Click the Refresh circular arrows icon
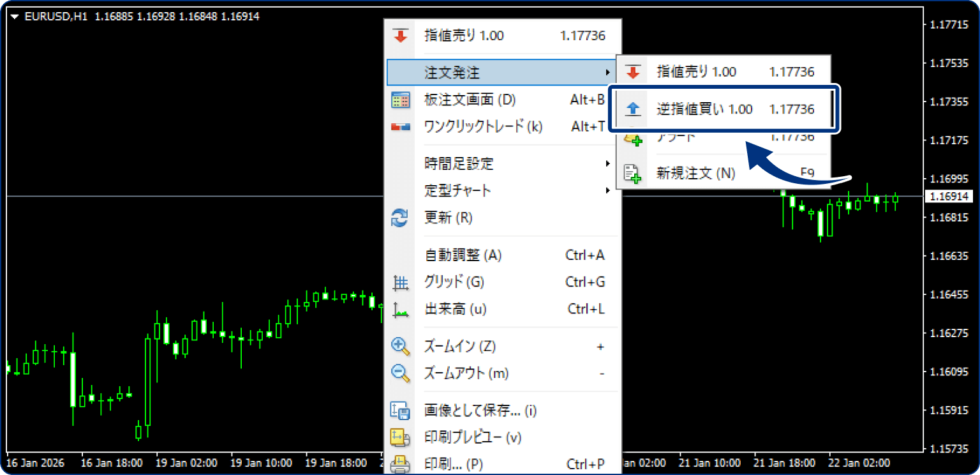This screenshot has width=980, height=475. click(x=401, y=218)
